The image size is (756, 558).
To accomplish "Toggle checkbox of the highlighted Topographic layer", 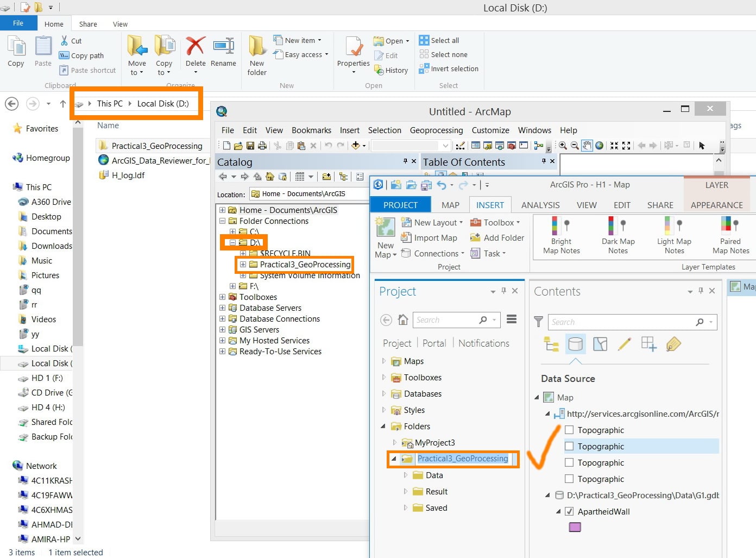I will pyautogui.click(x=569, y=446).
